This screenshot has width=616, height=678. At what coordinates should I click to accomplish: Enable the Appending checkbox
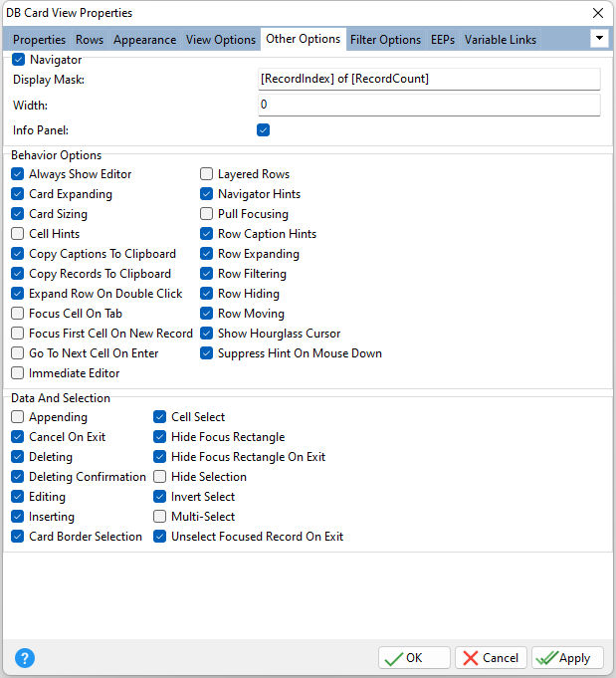click(x=17, y=417)
